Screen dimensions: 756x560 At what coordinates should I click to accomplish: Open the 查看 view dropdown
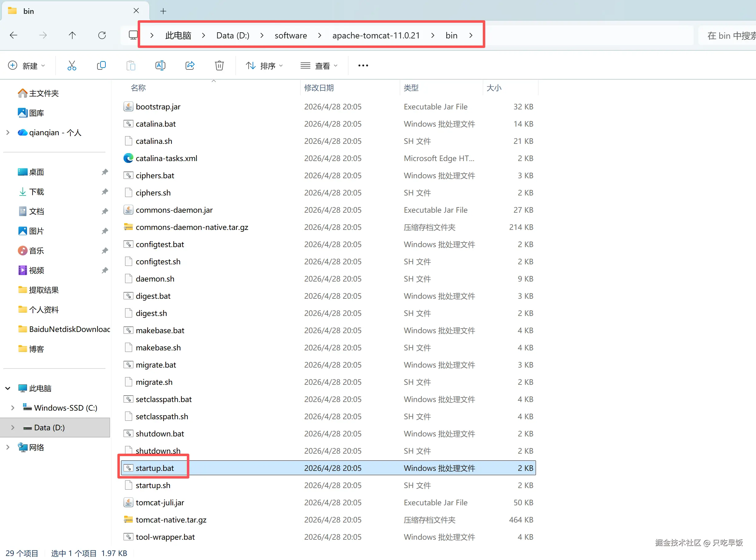pos(319,65)
